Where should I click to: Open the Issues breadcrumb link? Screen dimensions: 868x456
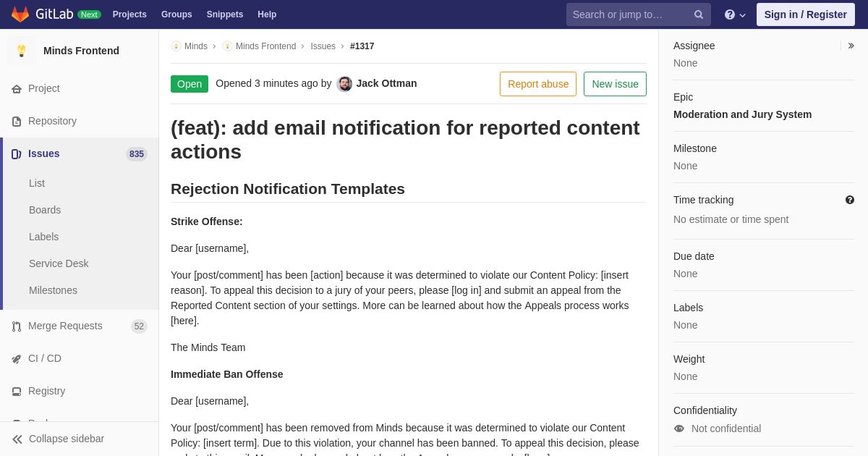pos(323,46)
